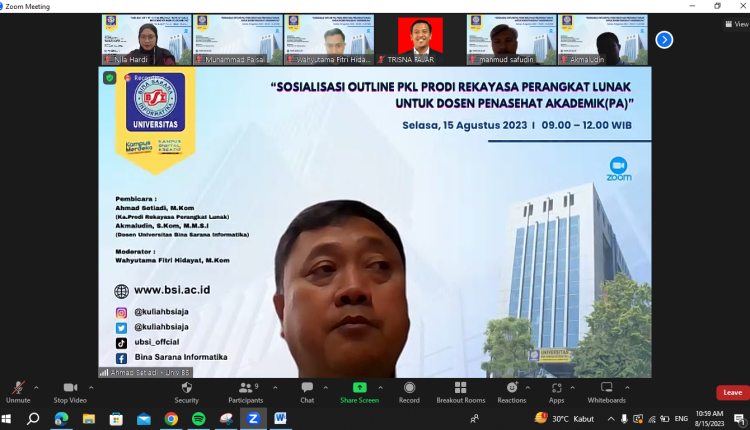Launch Google Chrome from taskbar
Image resolution: width=750 pixels, height=430 pixels.
point(171,419)
